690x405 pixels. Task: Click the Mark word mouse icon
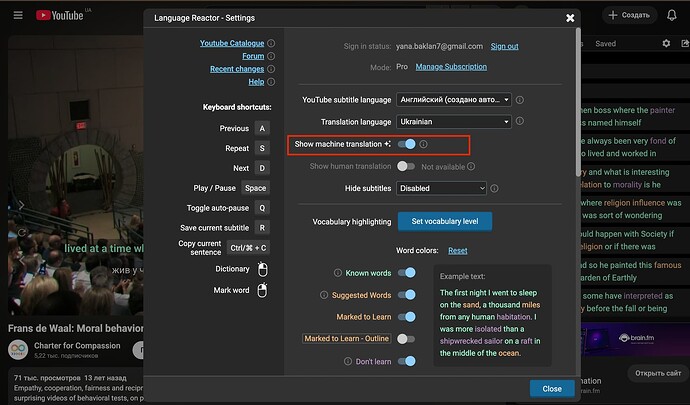262,290
